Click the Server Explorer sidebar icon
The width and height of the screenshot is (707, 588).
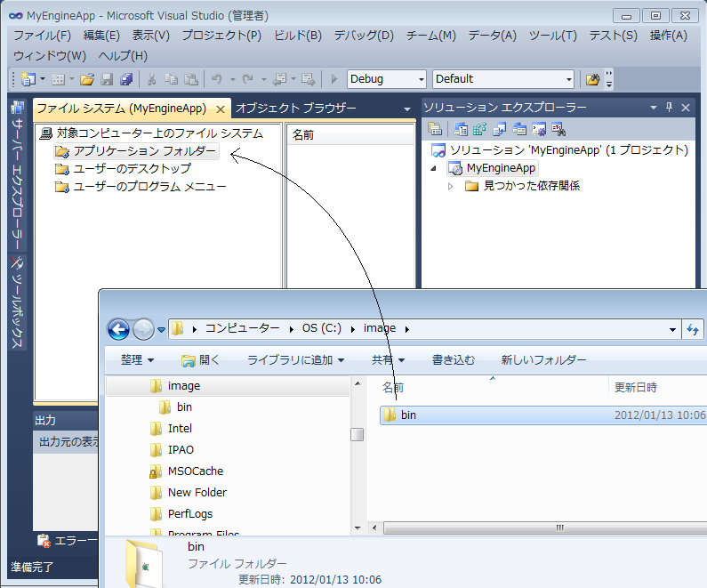point(18,108)
